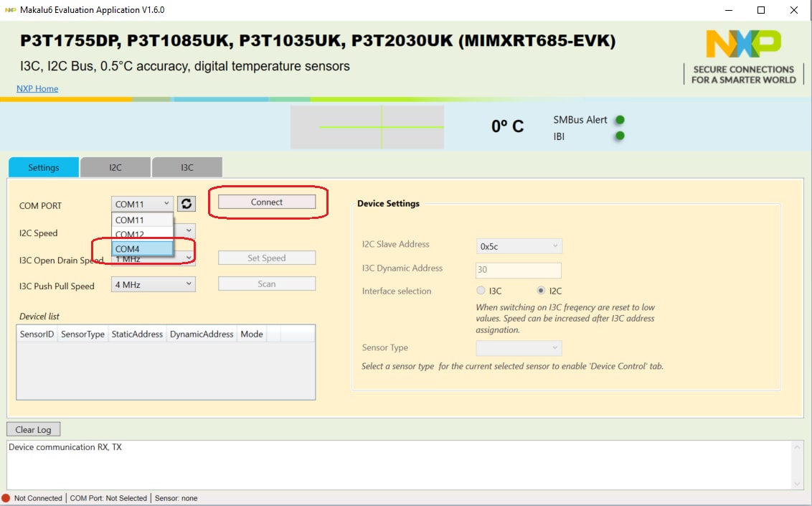
Task: Click the NXP logo in header
Action: click(x=743, y=44)
